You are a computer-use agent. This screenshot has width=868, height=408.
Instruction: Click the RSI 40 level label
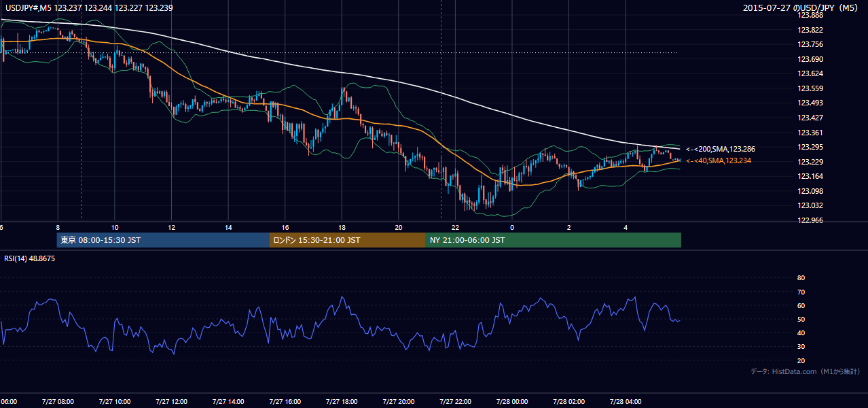pos(801,333)
